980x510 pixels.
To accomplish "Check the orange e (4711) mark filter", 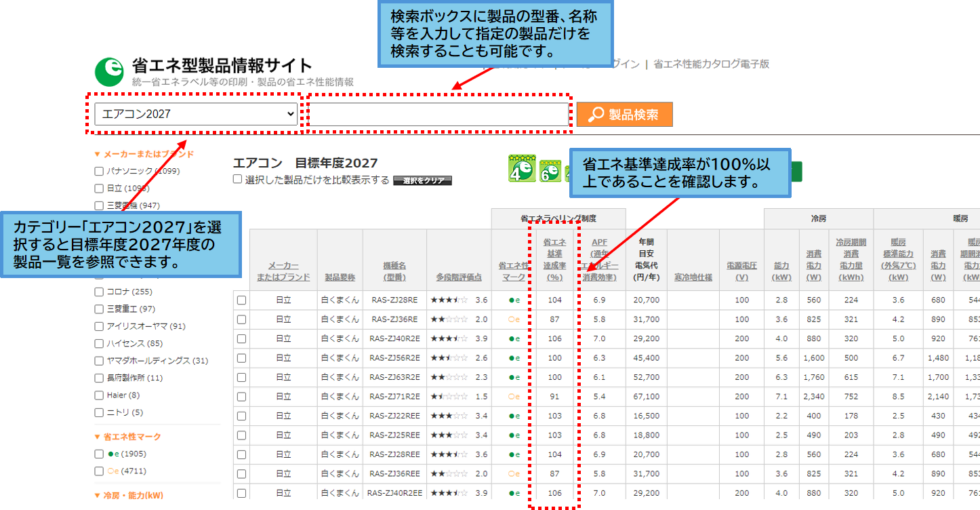I will click(99, 471).
